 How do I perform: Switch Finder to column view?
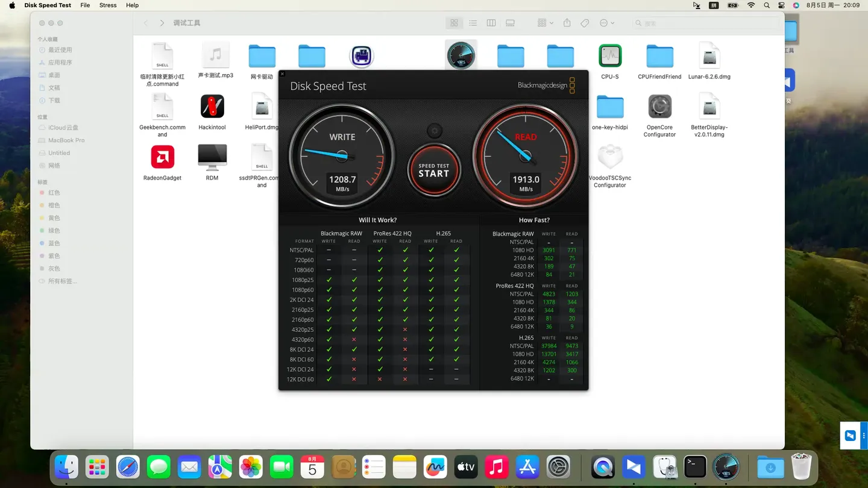click(x=491, y=23)
